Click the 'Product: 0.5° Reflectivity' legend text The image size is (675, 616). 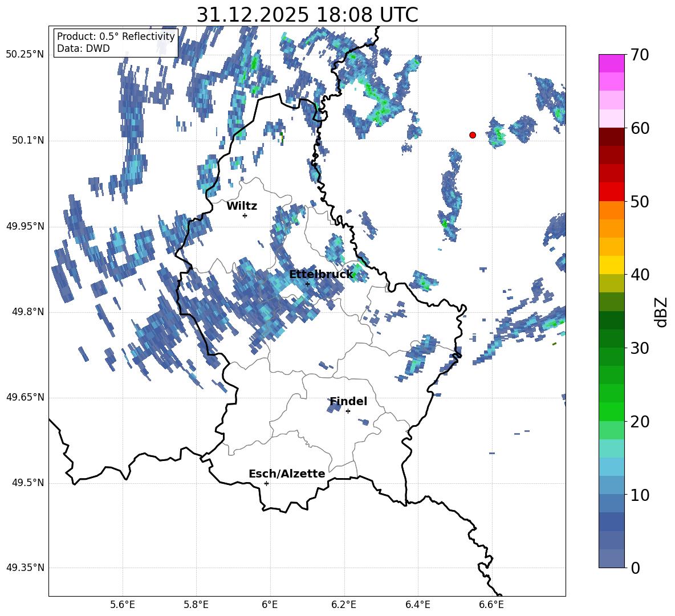click(x=116, y=36)
